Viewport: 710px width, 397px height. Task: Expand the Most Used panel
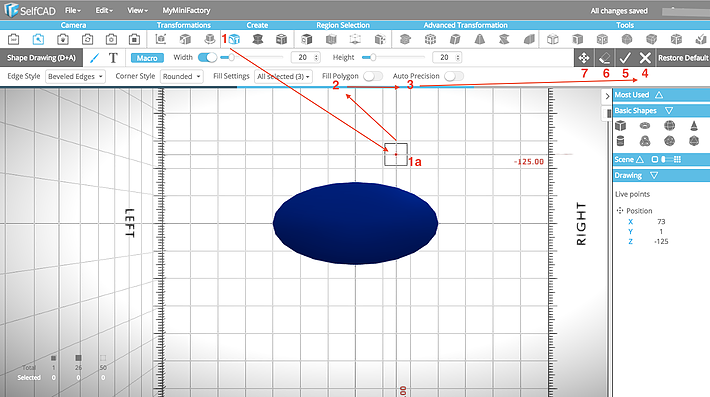(x=659, y=95)
